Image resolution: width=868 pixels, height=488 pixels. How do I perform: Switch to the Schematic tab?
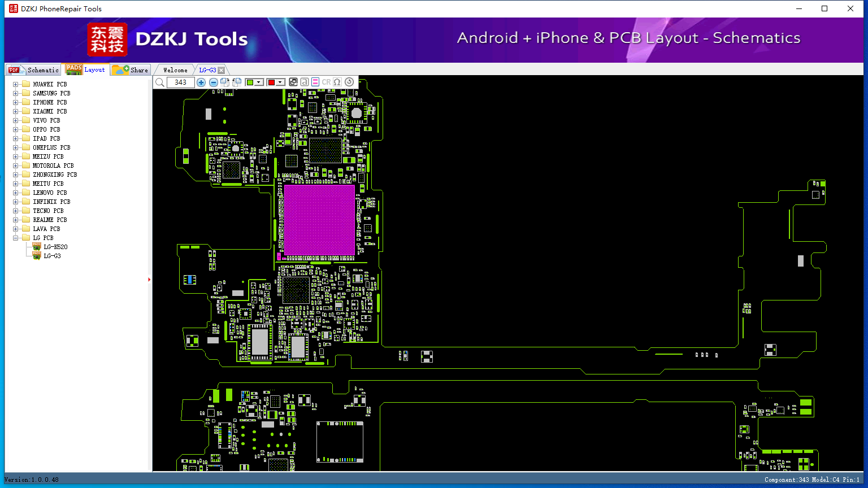(34, 70)
